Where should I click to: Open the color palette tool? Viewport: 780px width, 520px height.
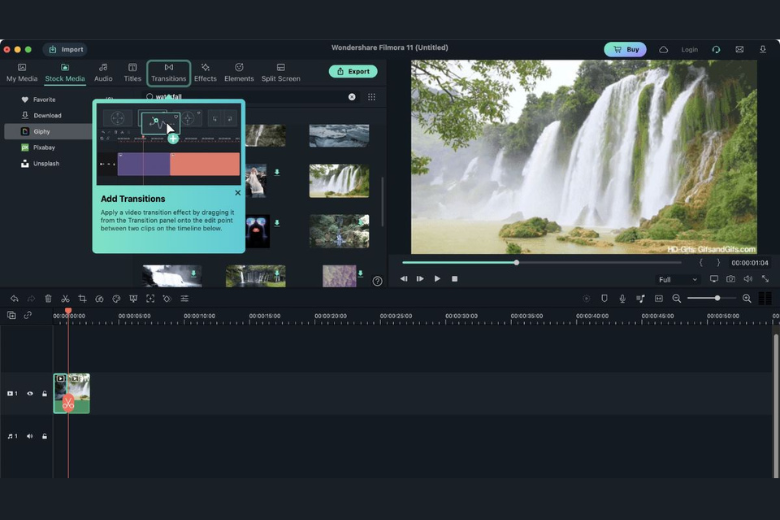pos(116,299)
